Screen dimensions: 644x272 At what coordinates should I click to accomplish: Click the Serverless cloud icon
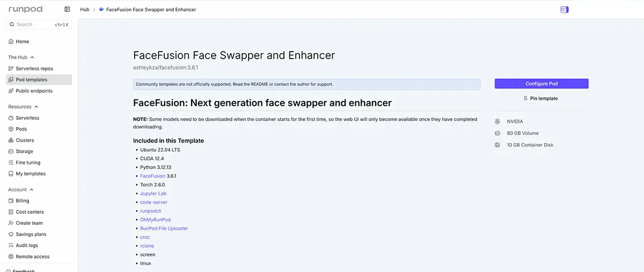(11, 118)
